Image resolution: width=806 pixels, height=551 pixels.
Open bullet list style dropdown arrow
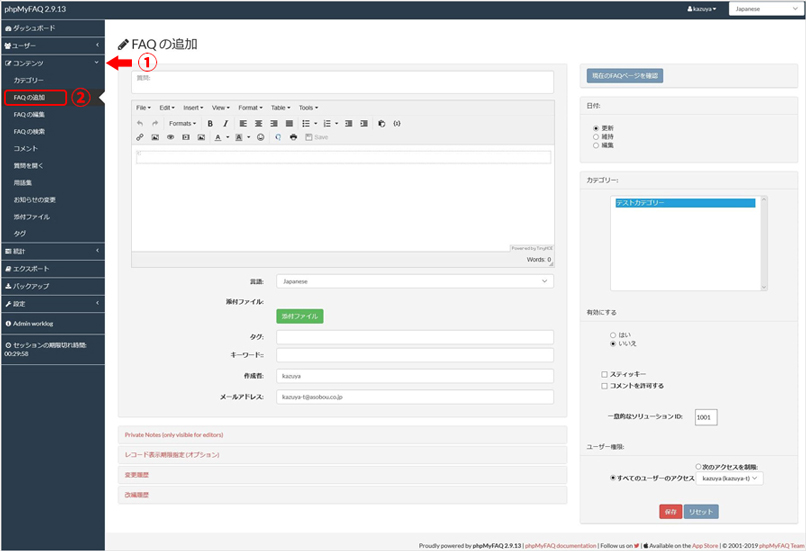click(x=316, y=123)
